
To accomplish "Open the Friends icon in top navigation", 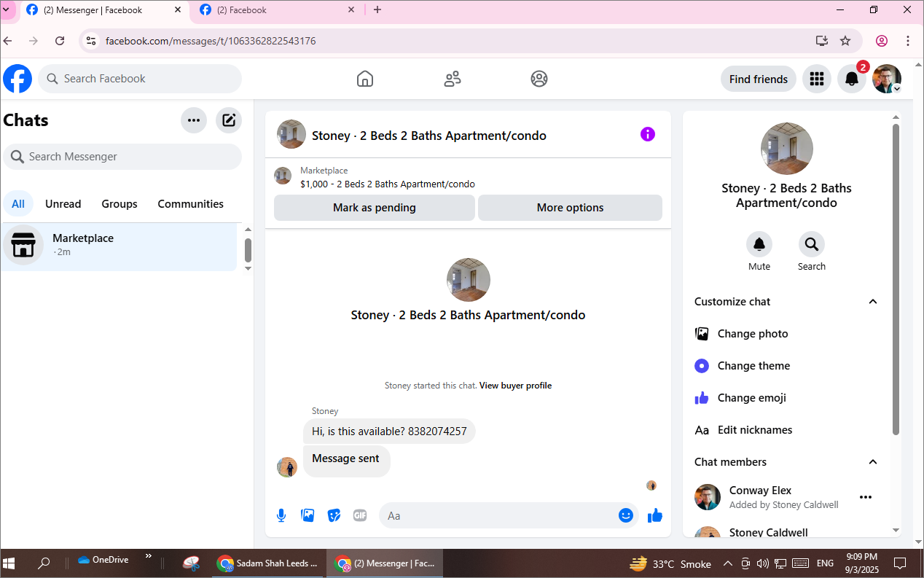I will 453,79.
